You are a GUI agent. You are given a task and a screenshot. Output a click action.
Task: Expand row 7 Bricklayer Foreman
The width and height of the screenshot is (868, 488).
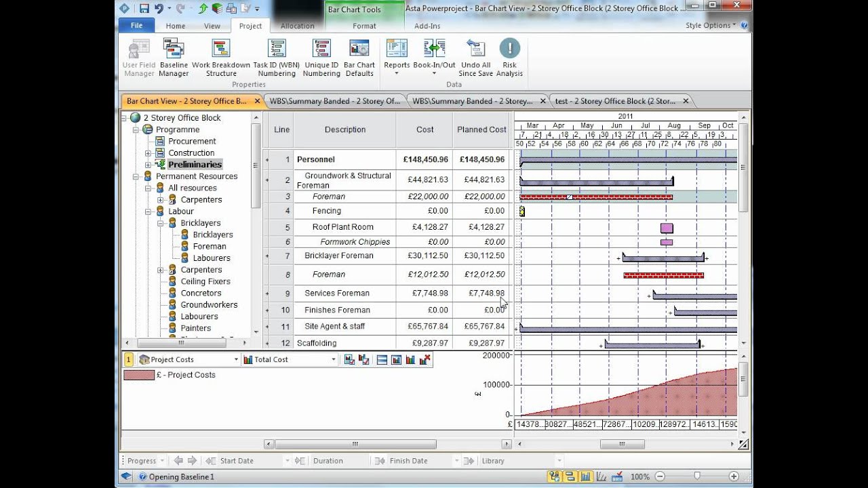pyautogui.click(x=267, y=256)
